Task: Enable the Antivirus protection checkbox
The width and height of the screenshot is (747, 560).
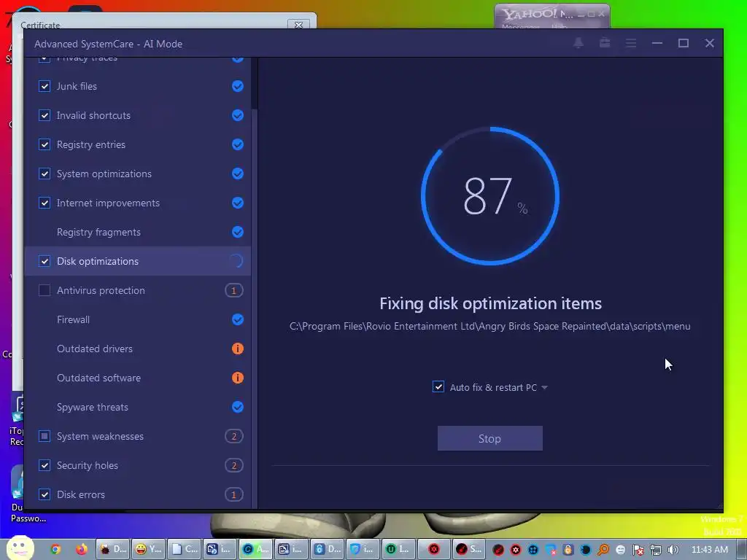Action: pos(44,290)
